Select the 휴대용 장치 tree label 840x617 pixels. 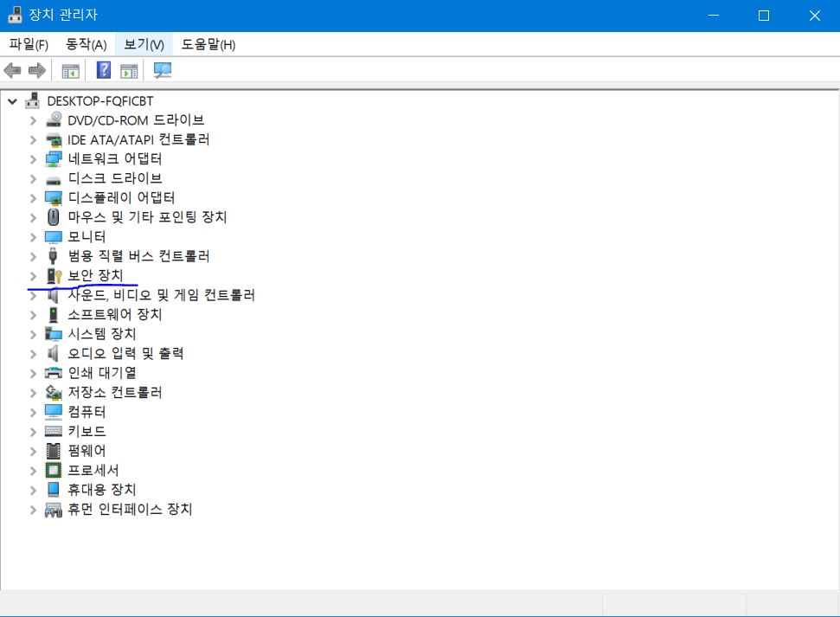[102, 490]
